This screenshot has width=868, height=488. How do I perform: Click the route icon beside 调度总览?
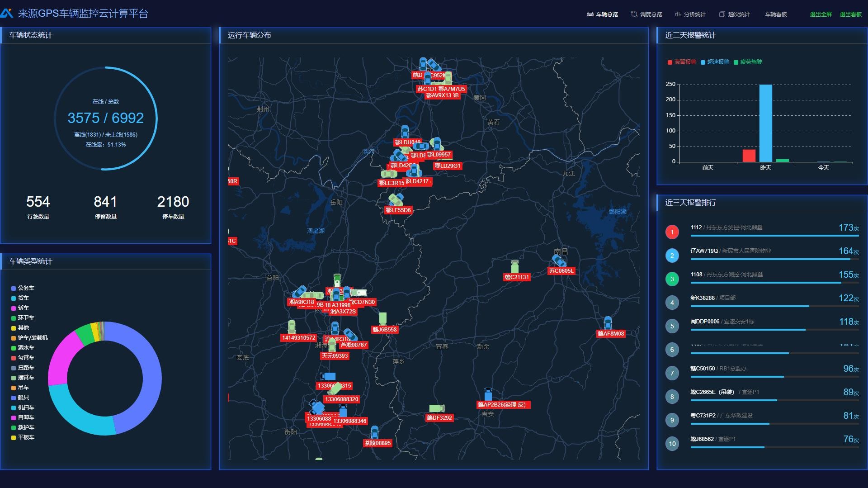[x=634, y=14]
